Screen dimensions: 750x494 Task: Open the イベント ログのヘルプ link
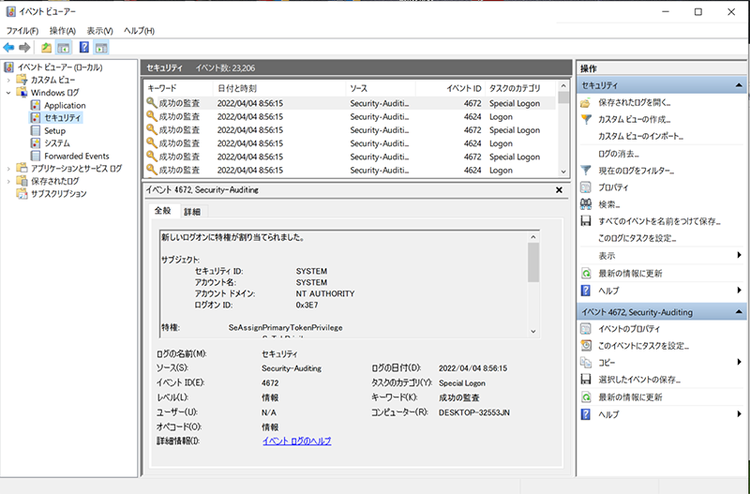pyautogui.click(x=297, y=441)
